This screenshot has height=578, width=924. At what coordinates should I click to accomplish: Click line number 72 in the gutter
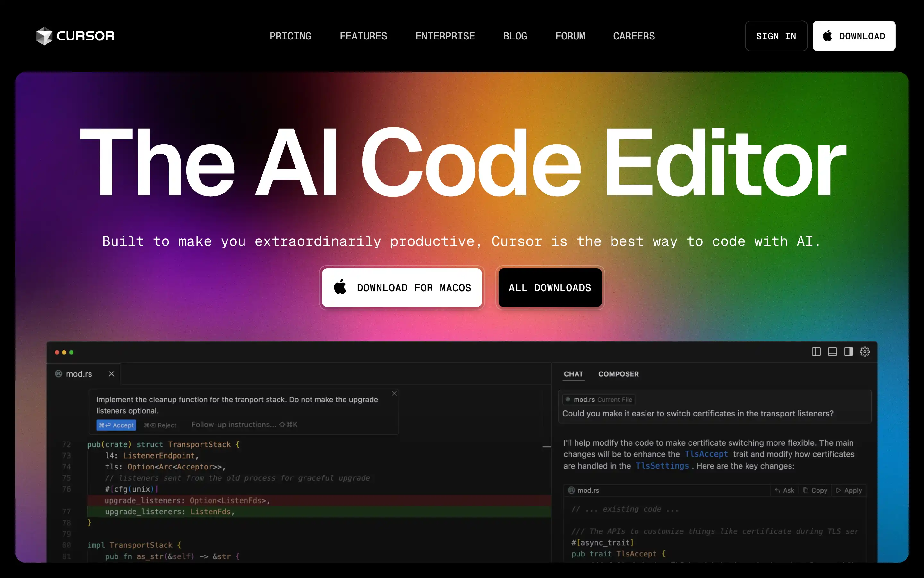(x=66, y=445)
